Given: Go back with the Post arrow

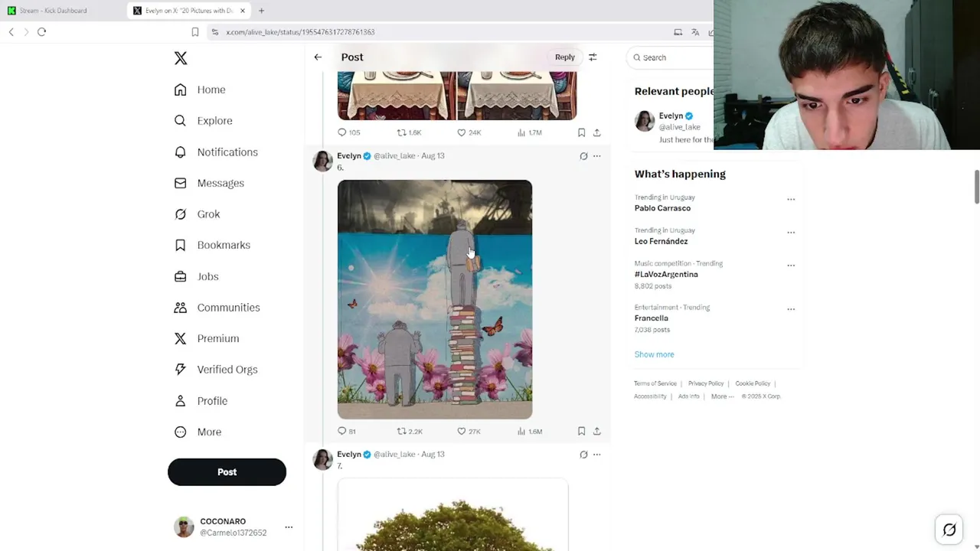Looking at the screenshot, I should click(x=318, y=57).
